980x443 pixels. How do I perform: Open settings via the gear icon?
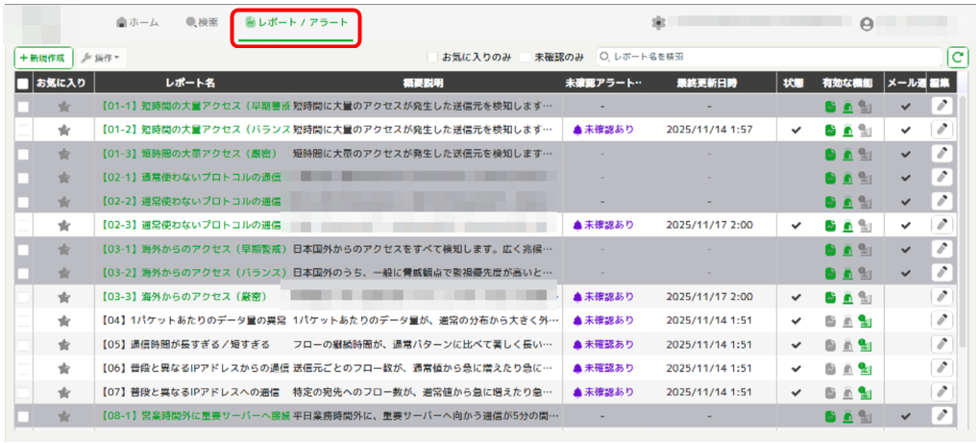click(x=657, y=23)
